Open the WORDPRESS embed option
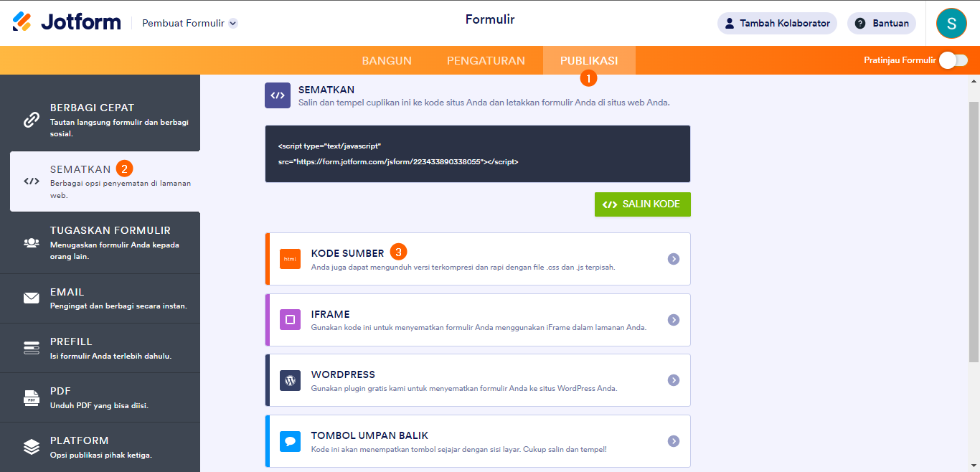The width and height of the screenshot is (980, 472). click(x=478, y=380)
